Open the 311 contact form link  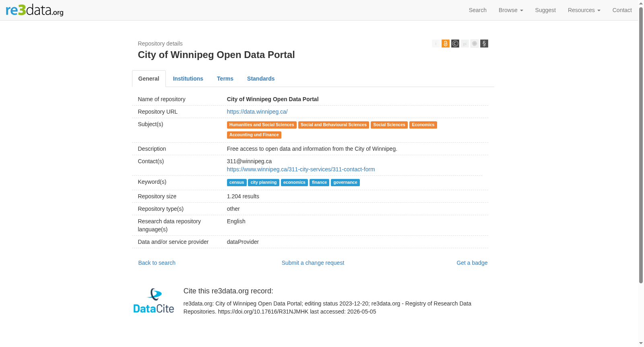[x=301, y=169]
